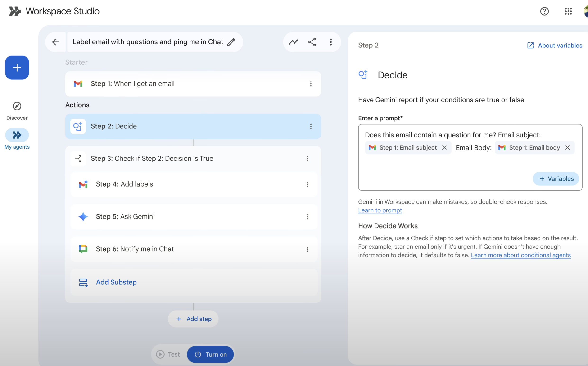
Task: Click the Workspace Studio logo icon
Action: 15,11
